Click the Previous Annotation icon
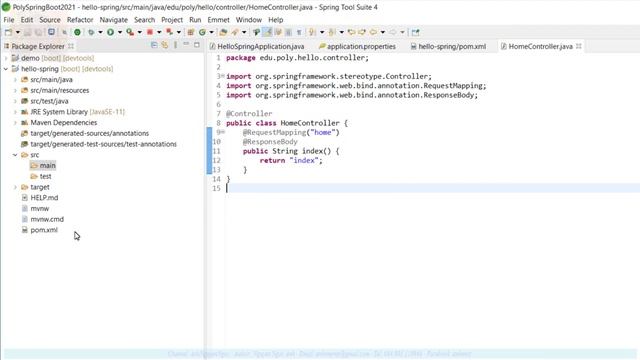The image size is (640, 360). (332, 32)
